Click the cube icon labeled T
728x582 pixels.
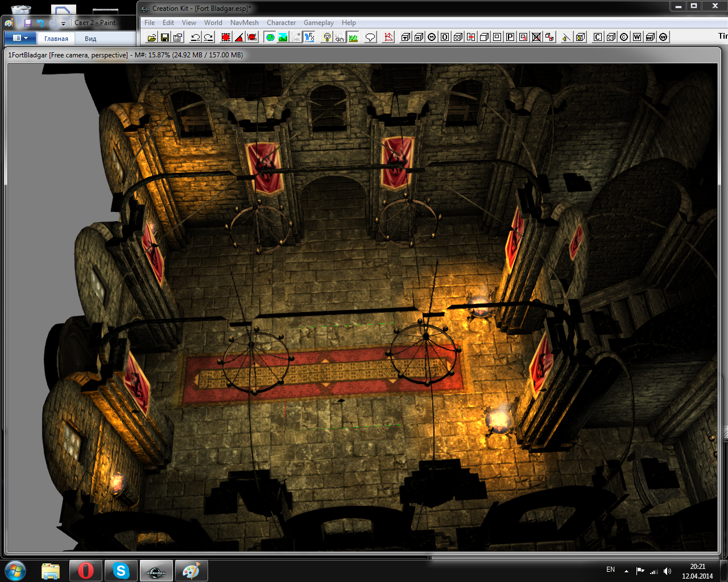click(406, 37)
